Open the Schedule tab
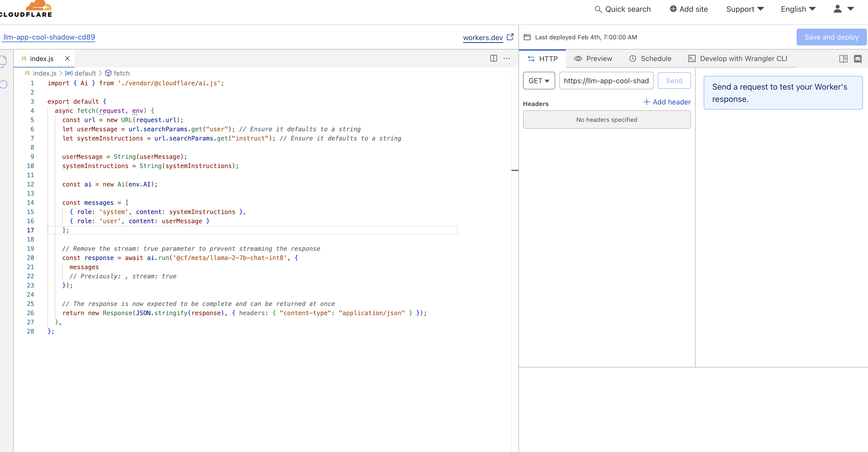 tap(650, 59)
